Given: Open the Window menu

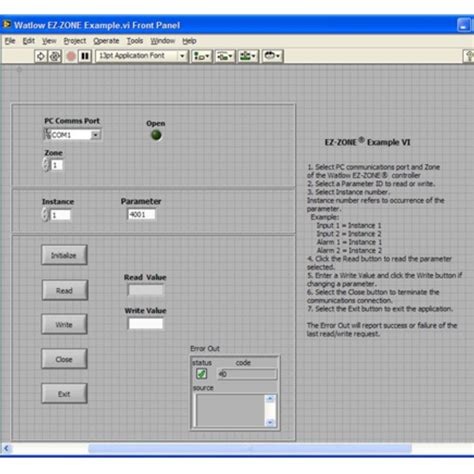Looking at the screenshot, I should pos(163,41).
